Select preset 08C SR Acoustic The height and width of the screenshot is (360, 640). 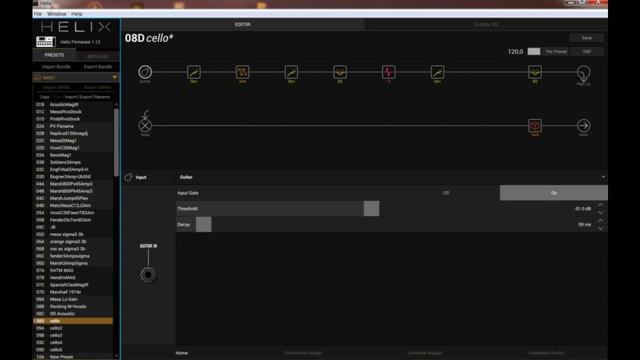(73, 313)
